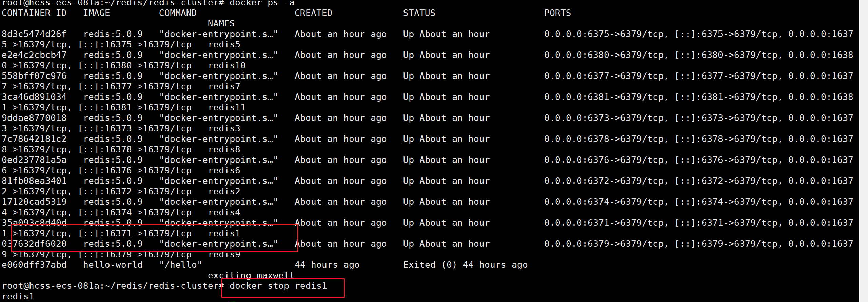Image resolution: width=868 pixels, height=302 pixels.
Task: Click the terminal's vertical scrollbar
Action: 864,151
